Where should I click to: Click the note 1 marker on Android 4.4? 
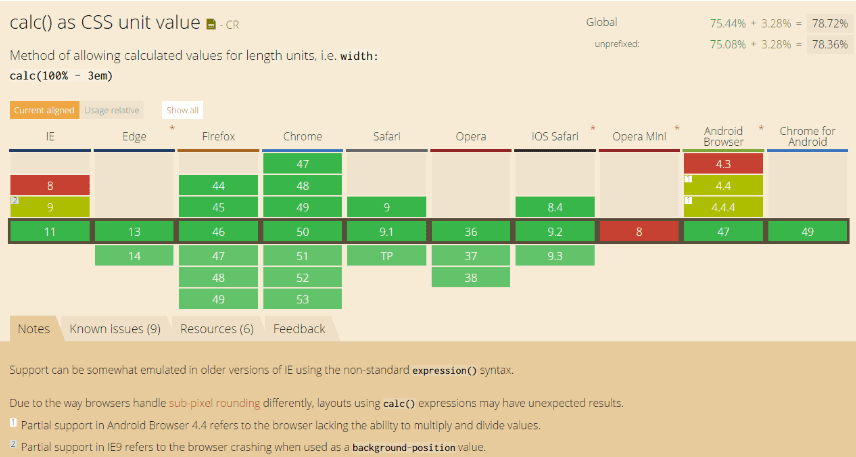click(x=688, y=178)
